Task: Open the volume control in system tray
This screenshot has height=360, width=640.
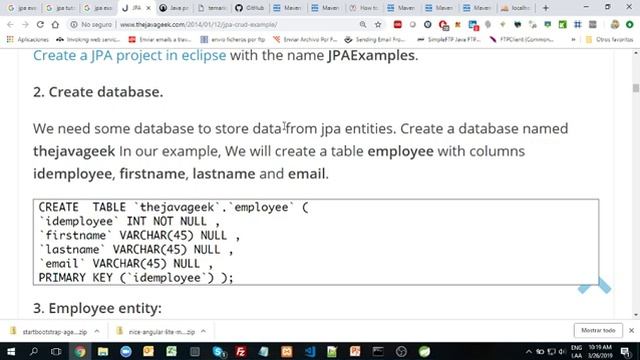Action: pyautogui.click(x=562, y=351)
